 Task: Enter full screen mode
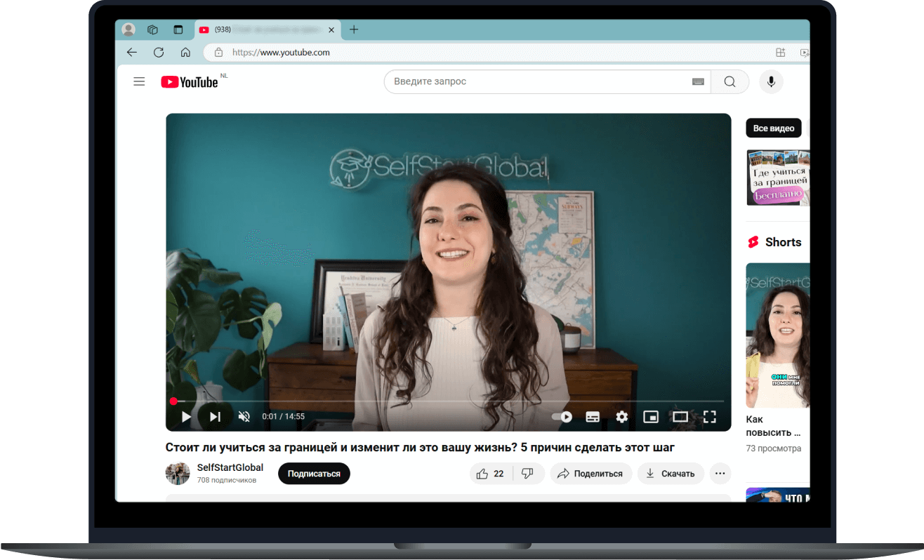point(710,417)
